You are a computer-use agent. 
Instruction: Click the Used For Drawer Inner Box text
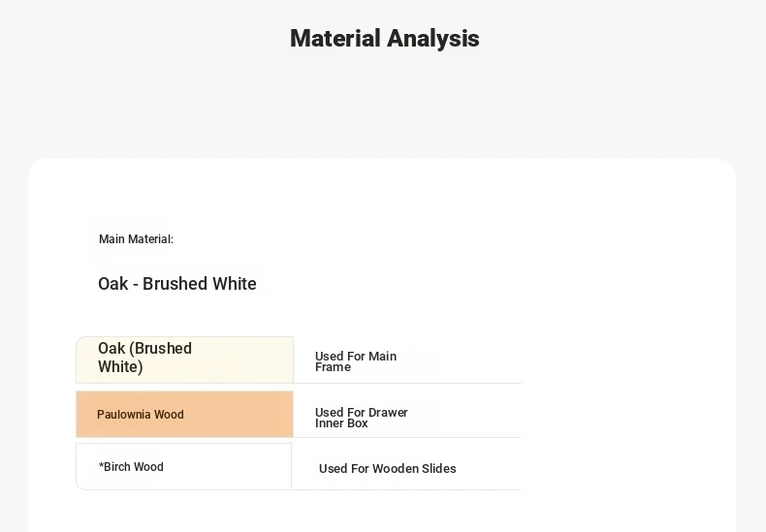(362, 418)
